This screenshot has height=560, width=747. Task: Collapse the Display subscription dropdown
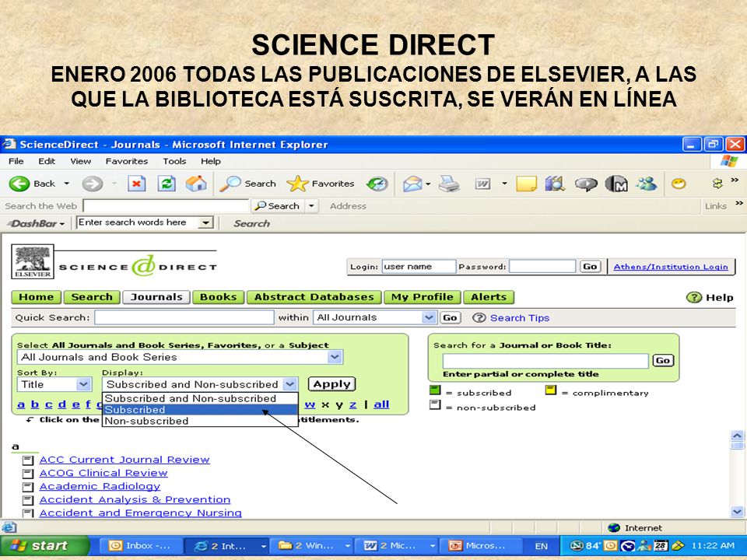point(289,384)
